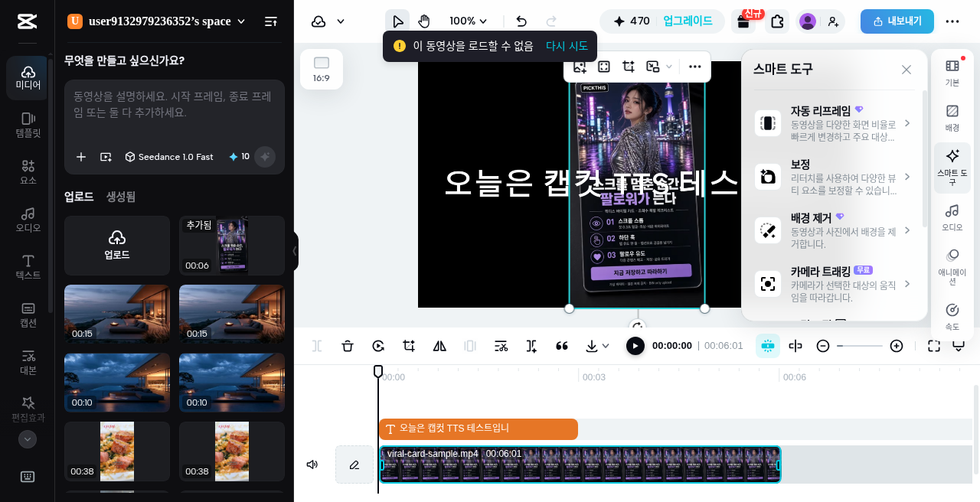Viewport: 980px width, 502px height.
Task: Open the 편집효과 (Effects) sidebar panel
Action: pyautogui.click(x=27, y=410)
